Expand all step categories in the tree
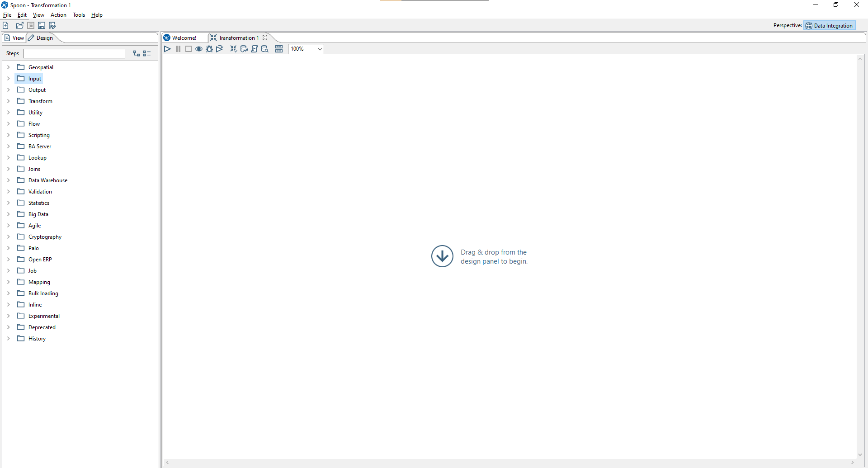 (x=137, y=53)
